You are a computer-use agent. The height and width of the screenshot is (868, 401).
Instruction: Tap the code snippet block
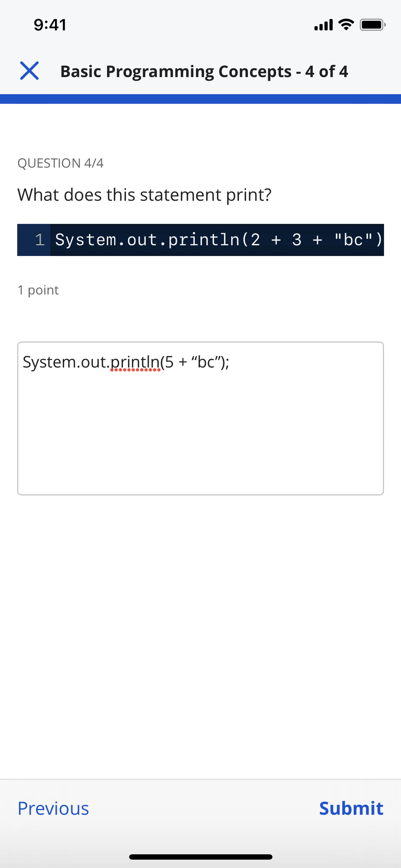click(x=200, y=240)
